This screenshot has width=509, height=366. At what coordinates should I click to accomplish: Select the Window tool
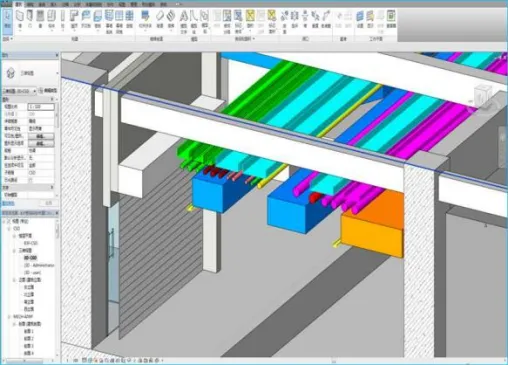pos(40,19)
